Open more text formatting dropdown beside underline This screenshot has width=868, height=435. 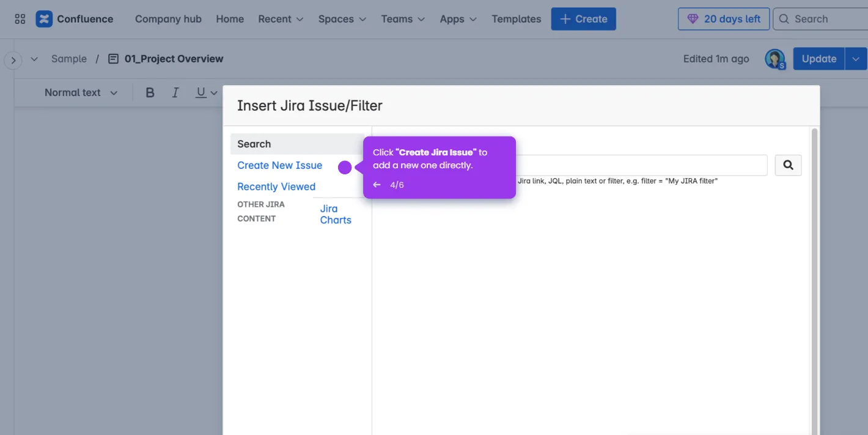tap(214, 93)
